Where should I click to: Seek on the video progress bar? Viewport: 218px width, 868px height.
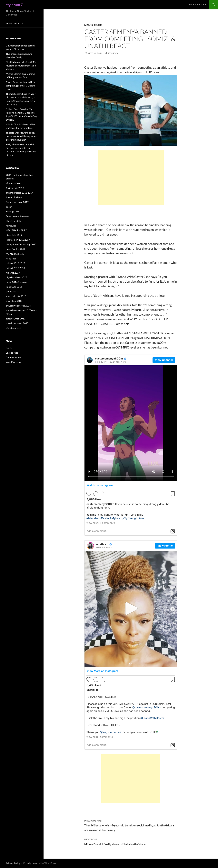pyautogui.click(x=131, y=476)
